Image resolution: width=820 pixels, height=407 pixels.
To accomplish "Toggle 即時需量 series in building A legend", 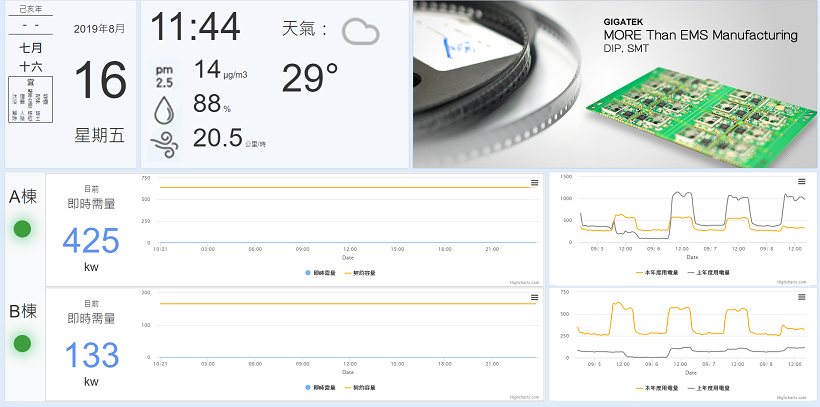I will tap(319, 273).
